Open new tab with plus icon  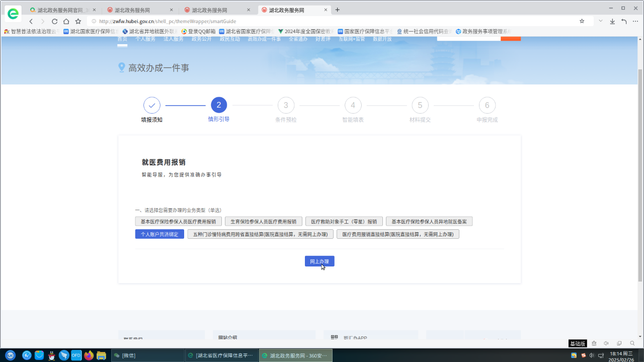(338, 10)
